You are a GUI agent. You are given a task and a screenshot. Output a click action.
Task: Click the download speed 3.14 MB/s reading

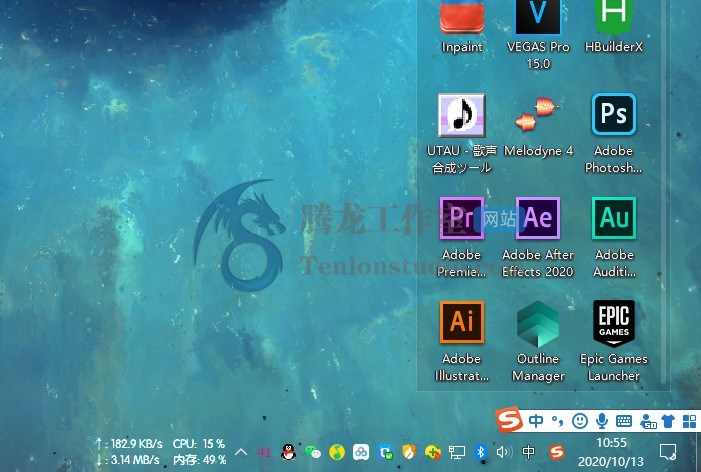point(128,460)
